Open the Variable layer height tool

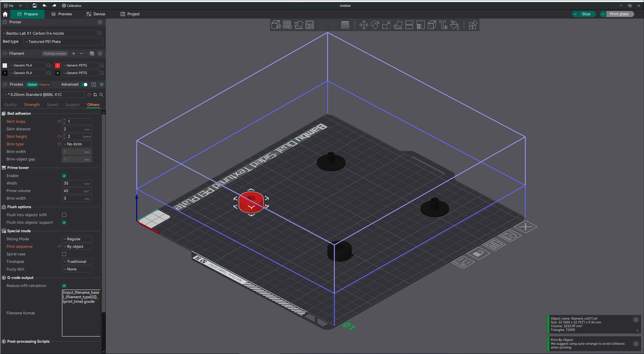pyautogui.click(x=345, y=25)
